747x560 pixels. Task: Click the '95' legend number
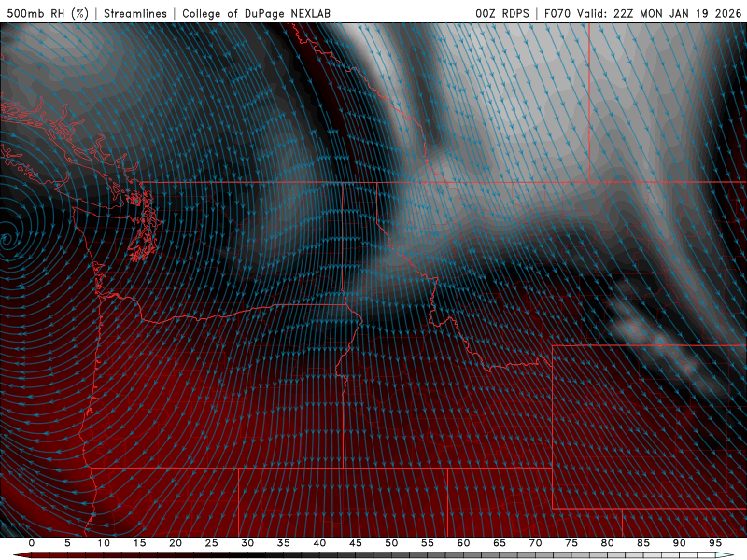click(x=715, y=543)
